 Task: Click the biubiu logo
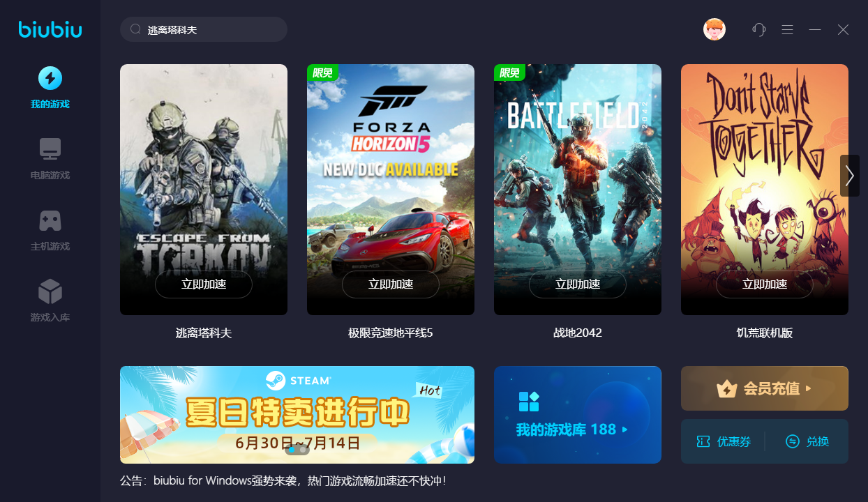pyautogui.click(x=50, y=29)
